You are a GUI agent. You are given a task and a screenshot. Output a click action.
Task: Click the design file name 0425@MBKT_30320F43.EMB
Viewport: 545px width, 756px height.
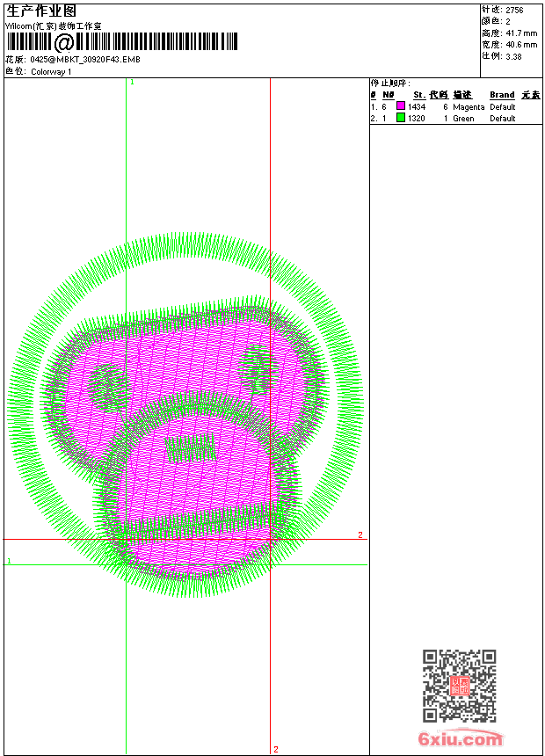pyautogui.click(x=84, y=60)
